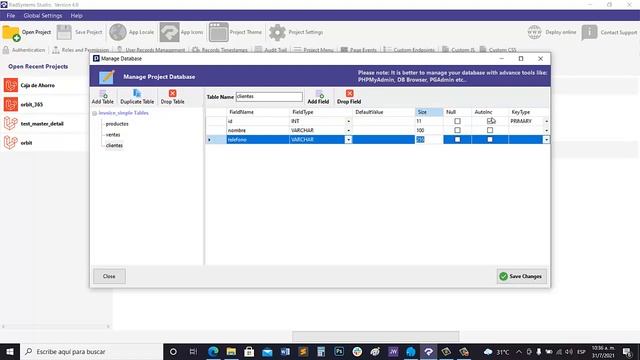Viewport: 640px width, 360px height.
Task: Open the orbit recent project
Action: (x=18, y=143)
